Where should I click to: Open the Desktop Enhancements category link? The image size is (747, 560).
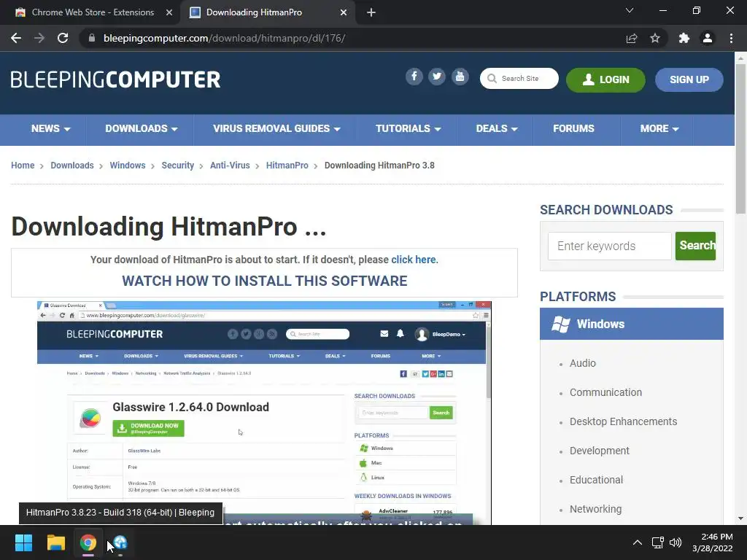[x=623, y=421]
